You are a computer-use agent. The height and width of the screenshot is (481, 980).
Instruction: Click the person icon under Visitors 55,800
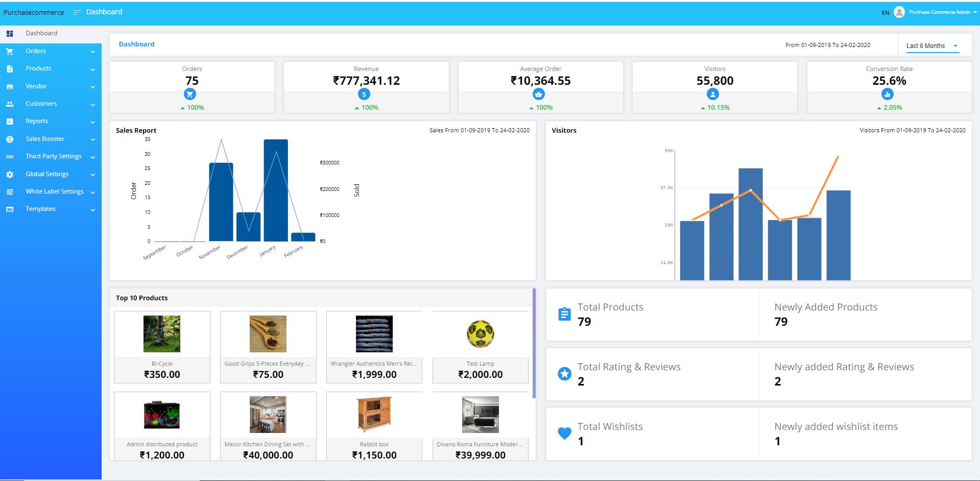[713, 94]
